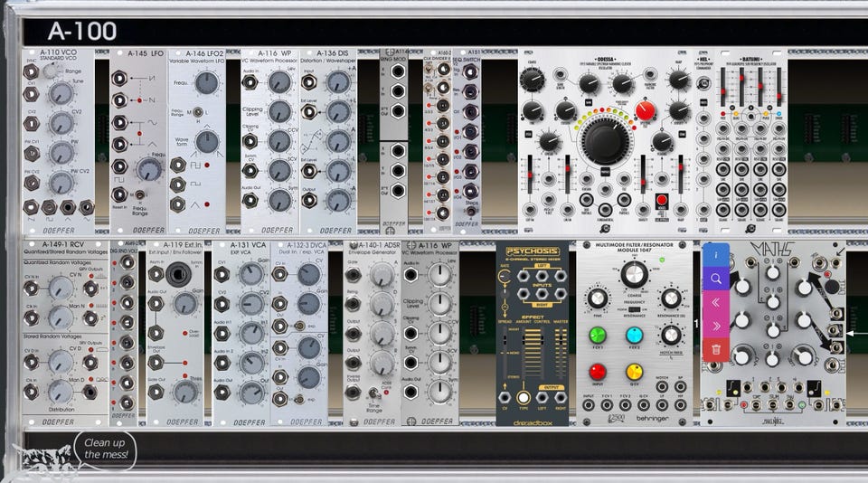This screenshot has height=483, width=868.
Task: Click the red knob on the Odessa module
Action: 645,109
